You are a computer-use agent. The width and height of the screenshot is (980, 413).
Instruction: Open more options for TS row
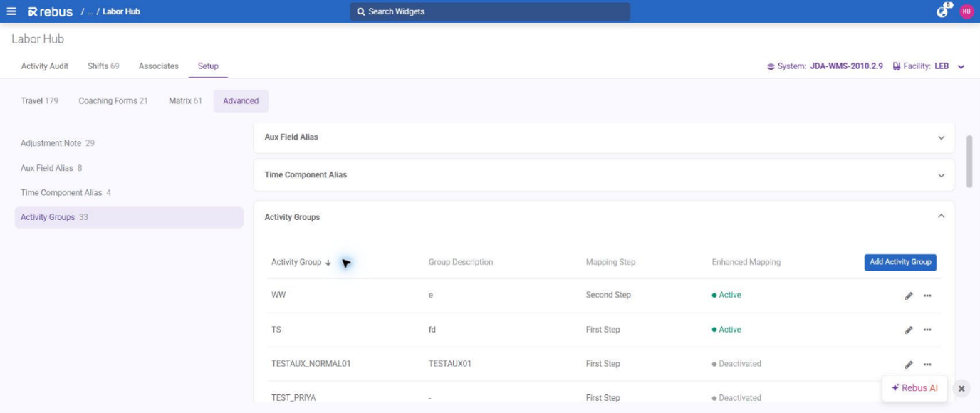pyautogui.click(x=927, y=330)
